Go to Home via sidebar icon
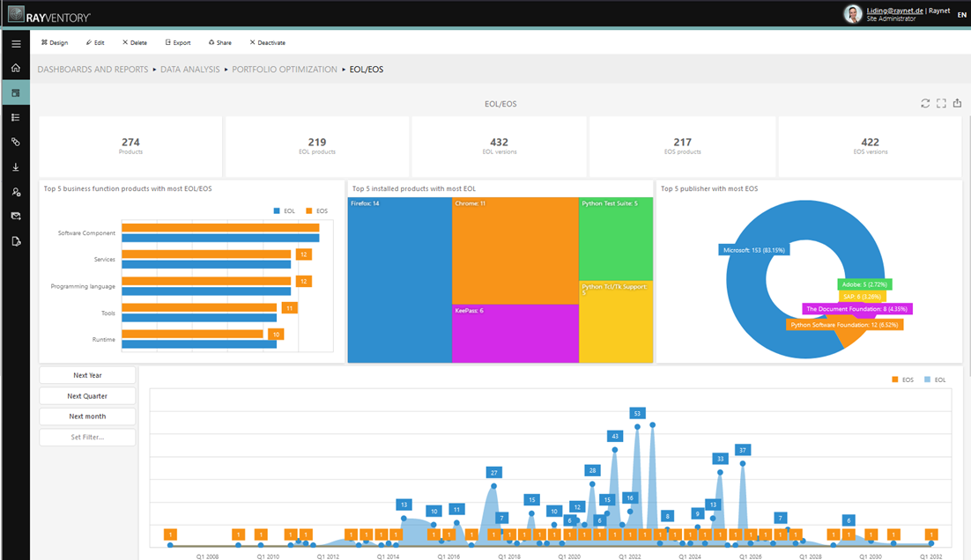Viewport: 971px width, 560px height. tap(16, 68)
